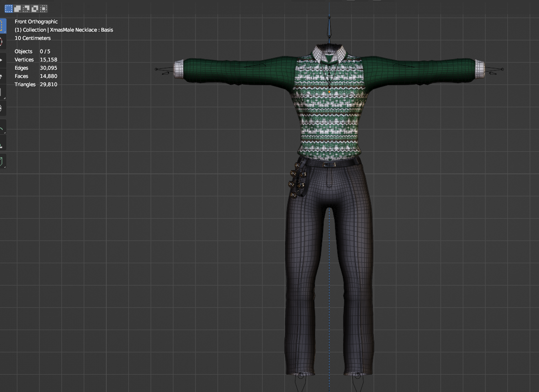This screenshot has height=392, width=539.
Task: Select the Set New Selection mode icon
Action: 9,9
